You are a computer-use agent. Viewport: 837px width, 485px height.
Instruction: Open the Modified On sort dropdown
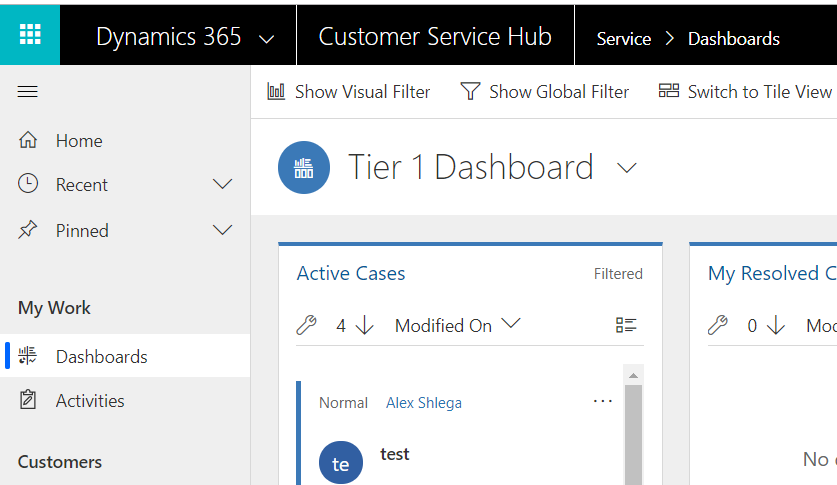[457, 325]
